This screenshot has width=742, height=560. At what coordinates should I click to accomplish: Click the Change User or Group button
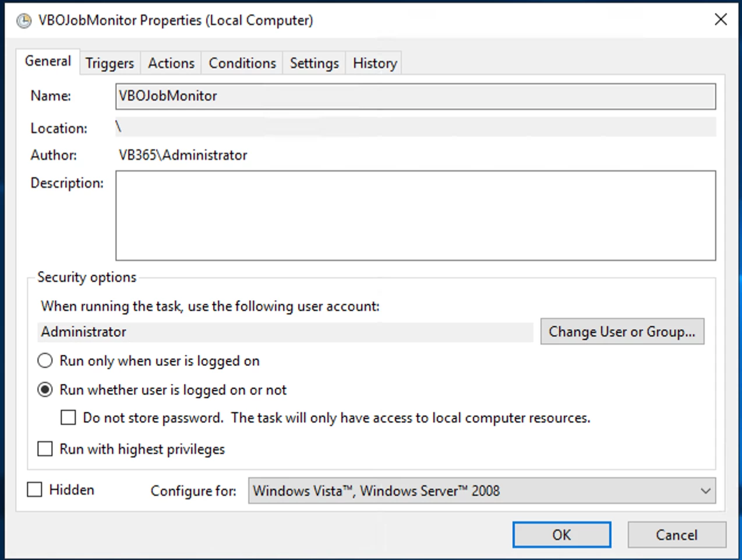[x=622, y=331]
